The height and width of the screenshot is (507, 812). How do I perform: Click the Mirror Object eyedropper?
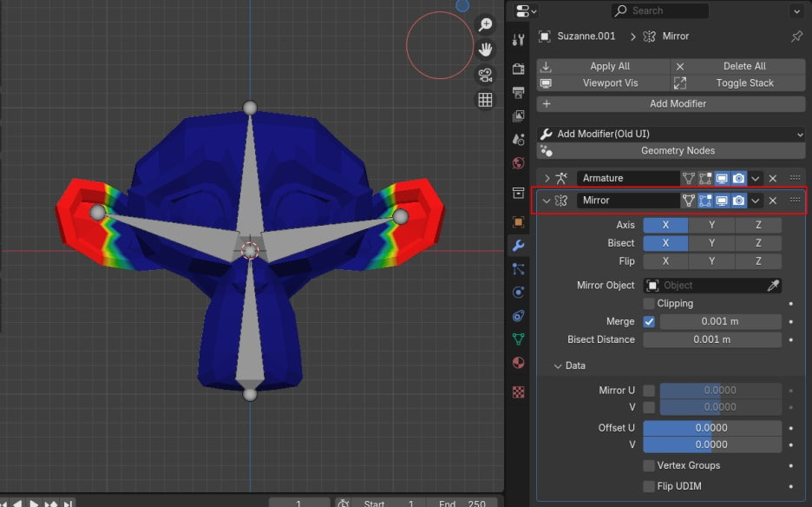(773, 286)
